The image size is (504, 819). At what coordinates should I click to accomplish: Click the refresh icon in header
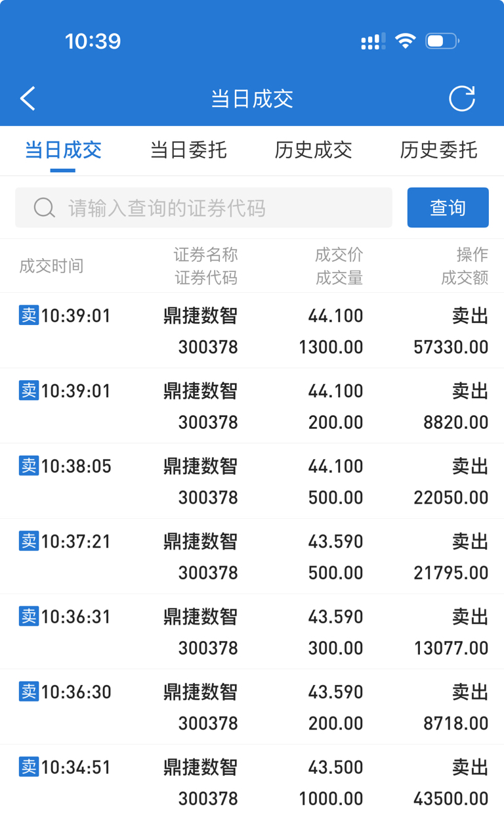(x=461, y=99)
